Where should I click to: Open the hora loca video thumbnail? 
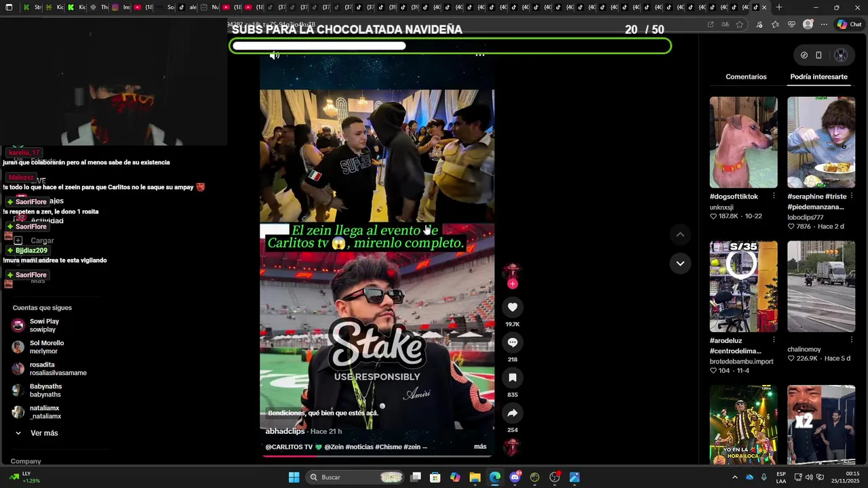click(743, 425)
